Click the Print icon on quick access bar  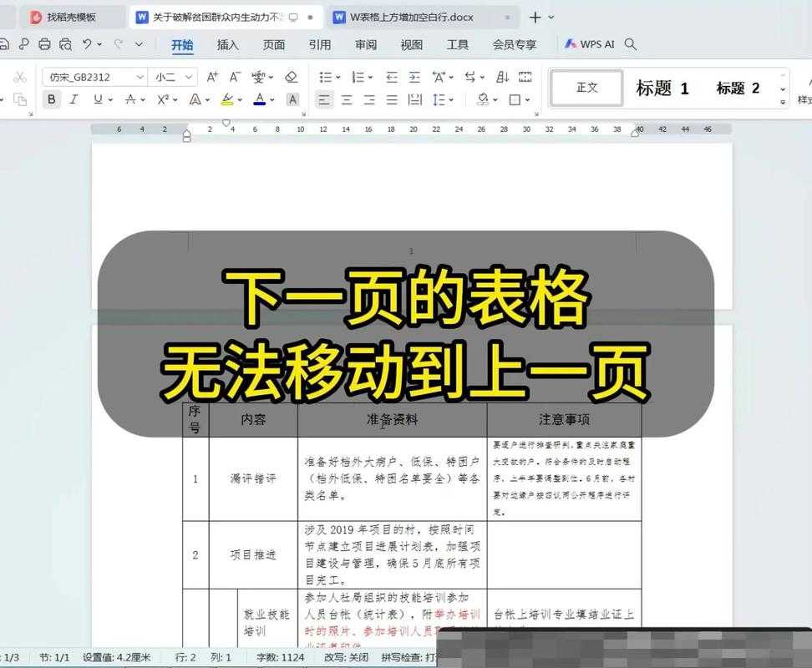pos(43,44)
